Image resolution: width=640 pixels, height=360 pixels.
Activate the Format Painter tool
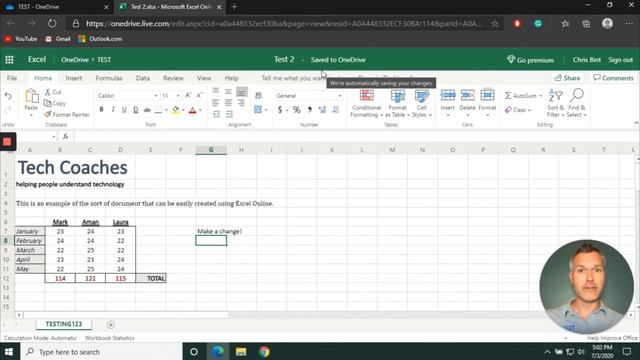coord(67,115)
